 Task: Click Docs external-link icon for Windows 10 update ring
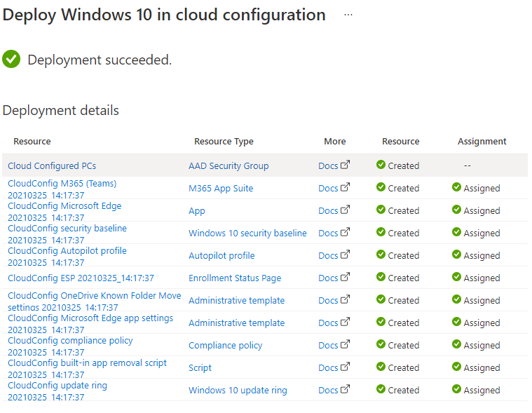(345, 389)
